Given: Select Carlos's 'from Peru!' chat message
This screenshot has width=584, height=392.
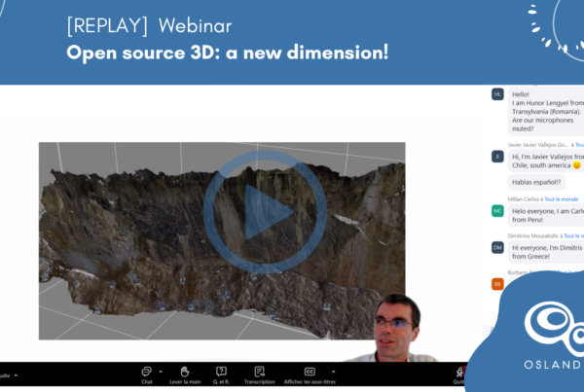Looking at the screenshot, I should tap(546, 216).
